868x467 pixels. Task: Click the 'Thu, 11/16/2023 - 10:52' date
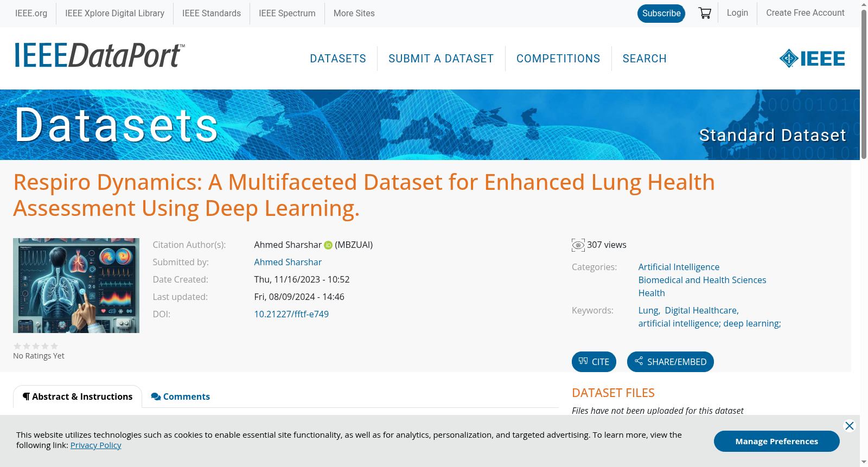302,279
